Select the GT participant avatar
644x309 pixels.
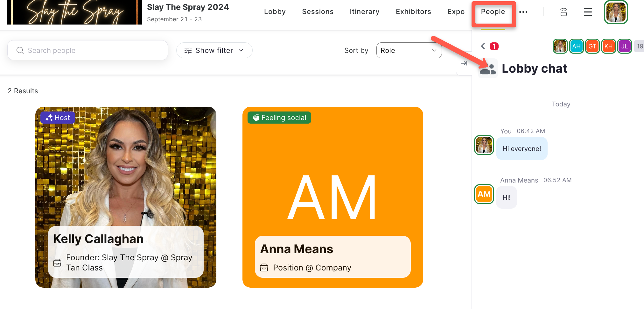click(592, 46)
